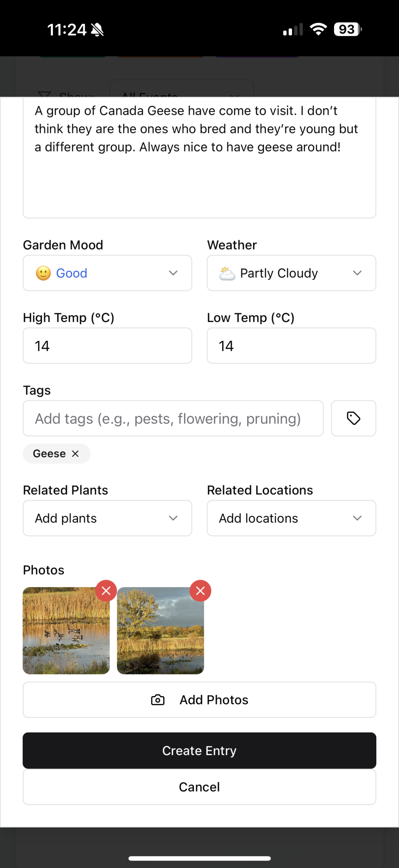Delete the geese-on-water photo via red X
The image size is (399, 868).
[x=106, y=591]
